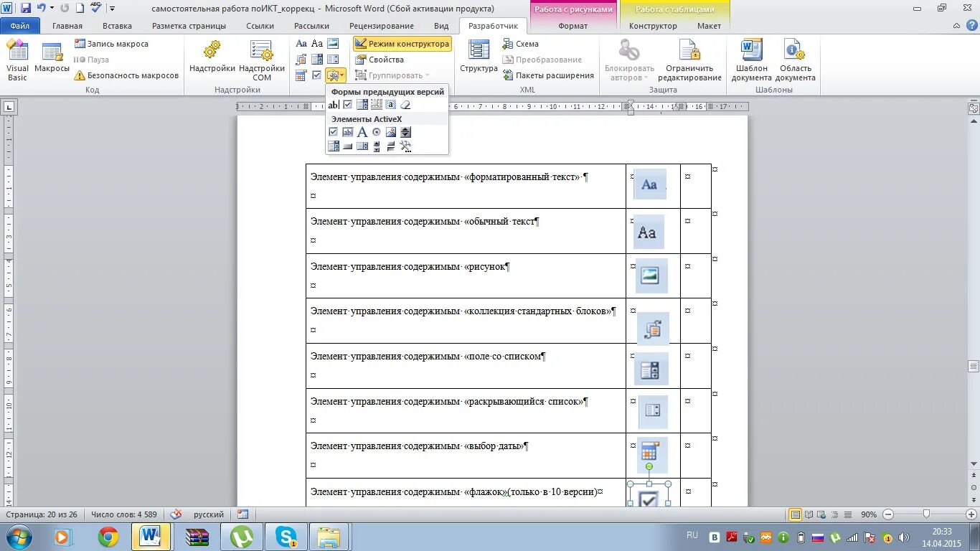The image size is (980, 551).
Task: Insert picture content control from ribbon
Action: pos(333,44)
